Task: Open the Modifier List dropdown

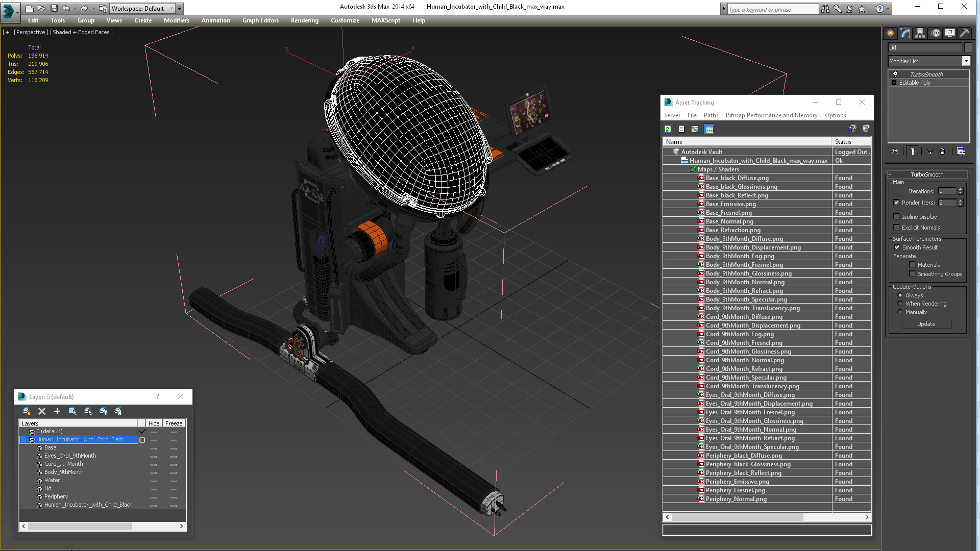Action: 966,61
